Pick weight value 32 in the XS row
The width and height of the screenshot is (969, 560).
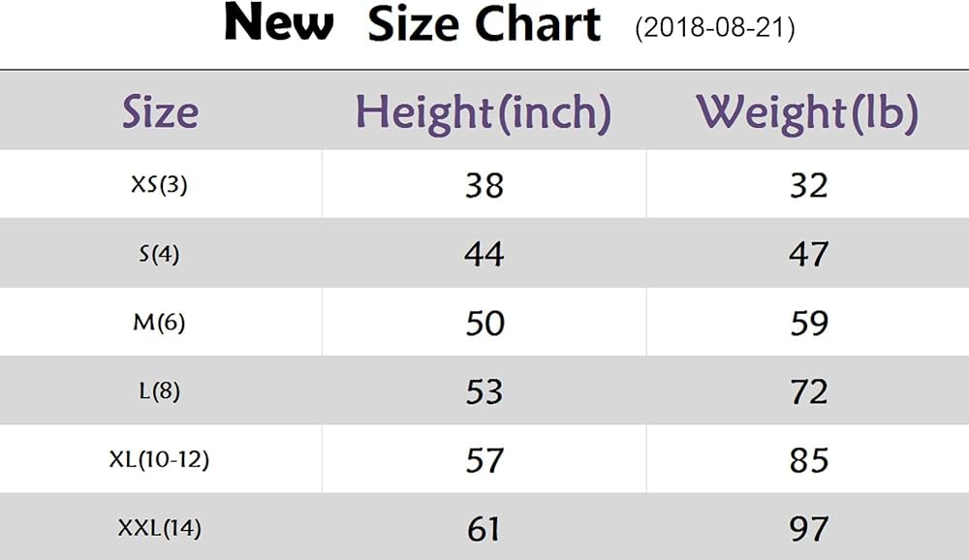tap(808, 184)
